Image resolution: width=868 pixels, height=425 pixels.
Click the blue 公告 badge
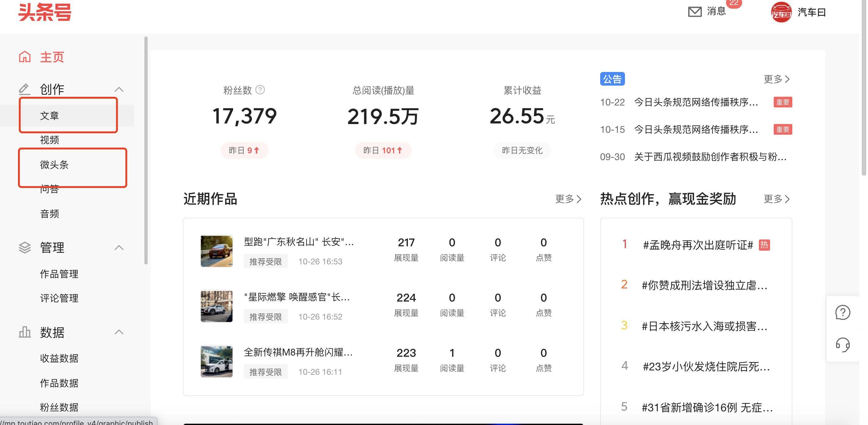point(612,79)
